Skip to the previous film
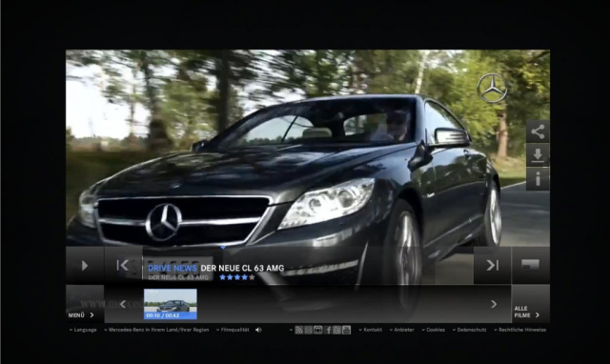Screen dimensions: 610x364 (123, 266)
